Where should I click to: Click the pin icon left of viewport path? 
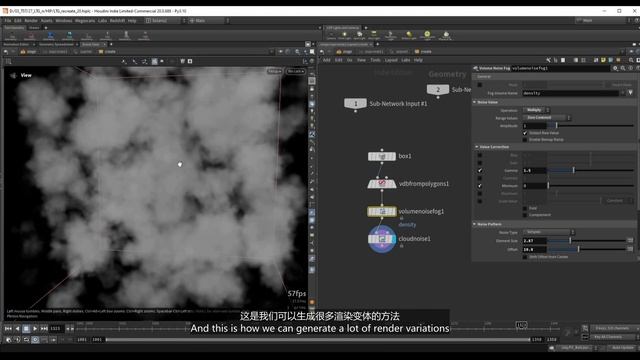(x=6, y=52)
